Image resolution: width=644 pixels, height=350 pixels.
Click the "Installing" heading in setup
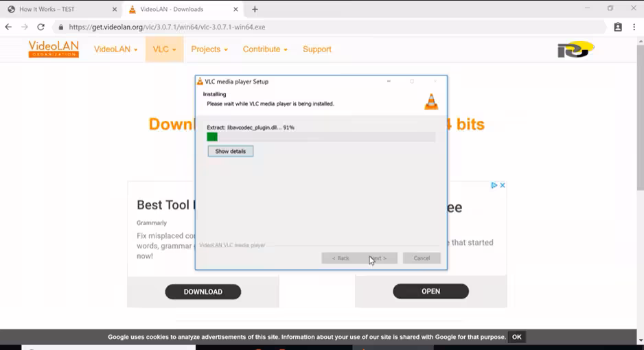(214, 94)
